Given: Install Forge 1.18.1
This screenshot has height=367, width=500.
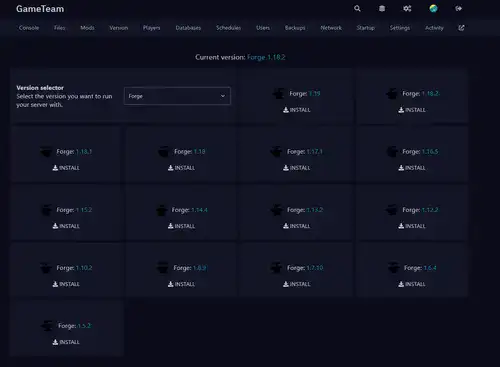Looking at the screenshot, I should point(66,168).
